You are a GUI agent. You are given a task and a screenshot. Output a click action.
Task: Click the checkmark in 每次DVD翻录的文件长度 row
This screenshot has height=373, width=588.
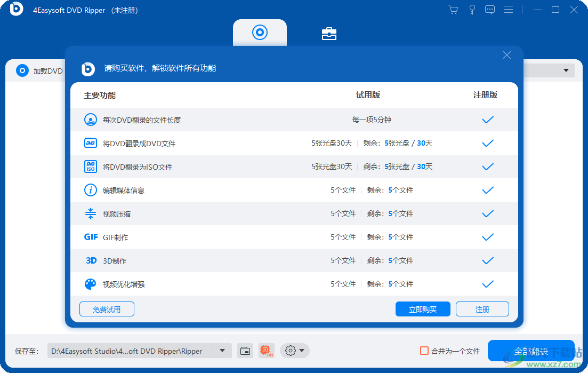click(487, 120)
